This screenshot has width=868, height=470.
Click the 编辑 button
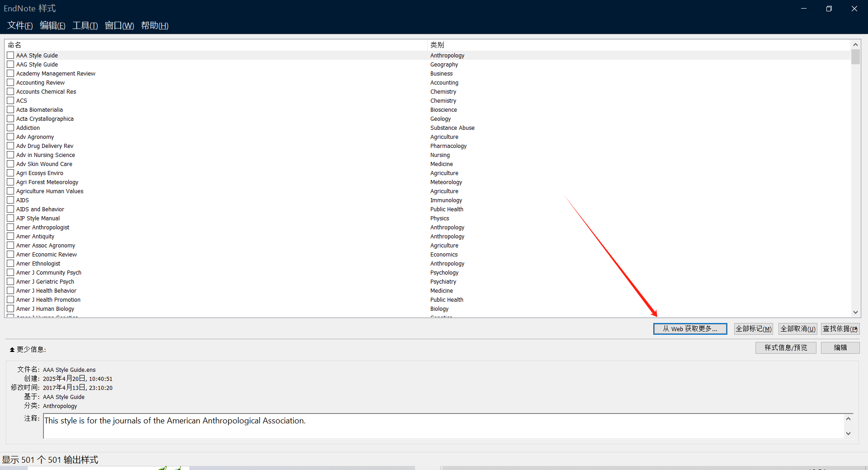840,347
